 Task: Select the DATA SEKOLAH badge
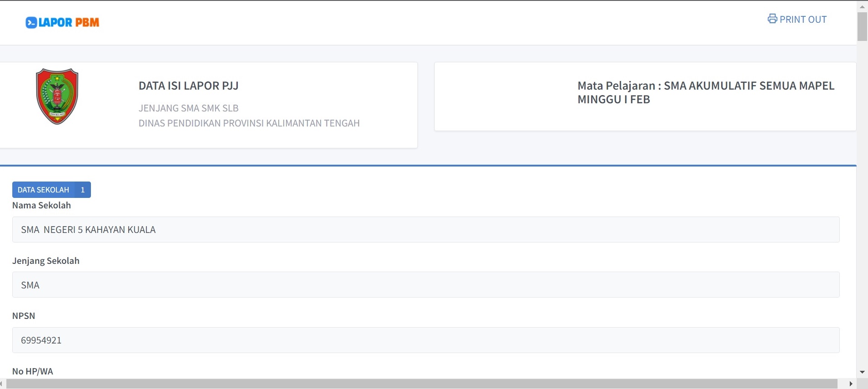(44, 190)
